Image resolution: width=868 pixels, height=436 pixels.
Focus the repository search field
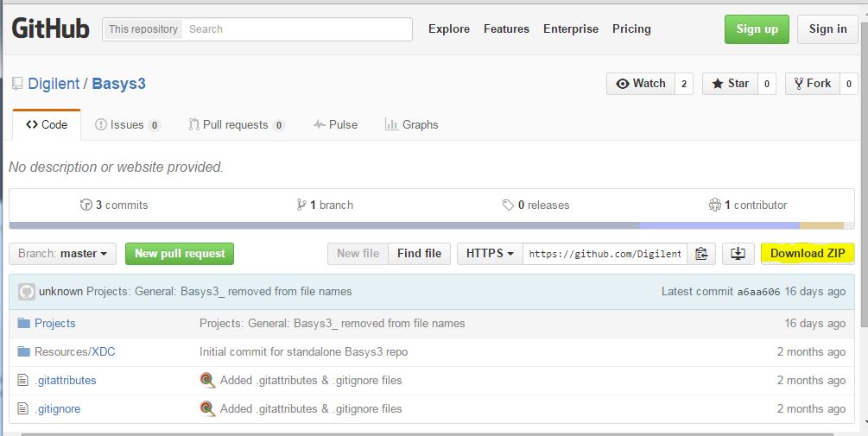click(x=298, y=28)
